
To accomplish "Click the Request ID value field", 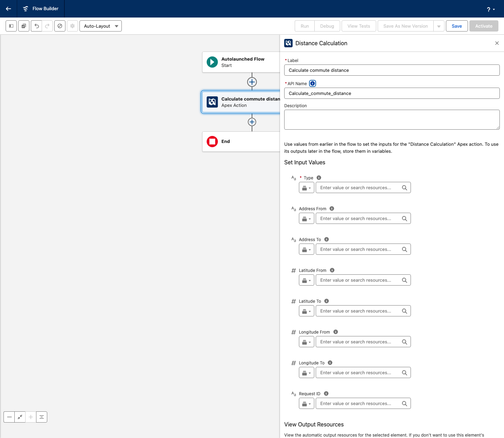I will tap(363, 404).
